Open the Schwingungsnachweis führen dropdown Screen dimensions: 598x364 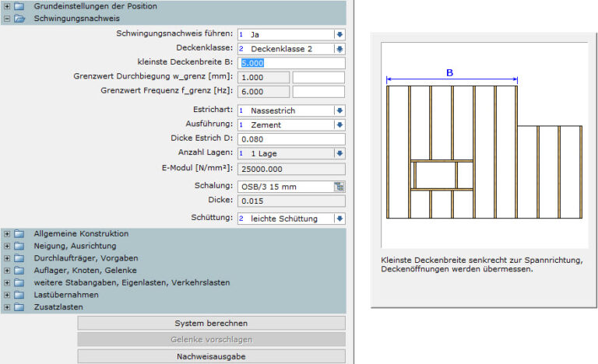(x=339, y=35)
